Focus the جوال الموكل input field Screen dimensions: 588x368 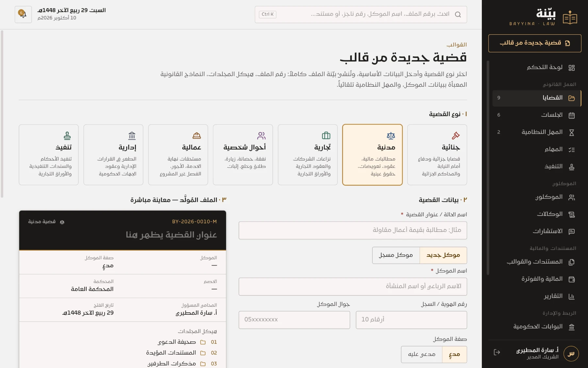[x=294, y=320]
